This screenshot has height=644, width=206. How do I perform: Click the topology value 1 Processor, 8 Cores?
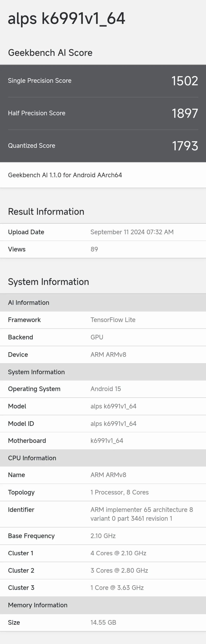pos(120,492)
